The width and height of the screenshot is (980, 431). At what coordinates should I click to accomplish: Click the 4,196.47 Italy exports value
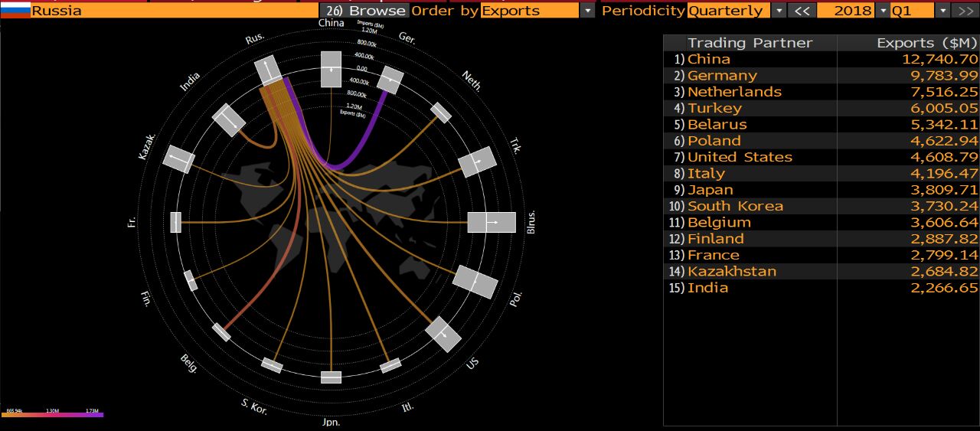[944, 173]
